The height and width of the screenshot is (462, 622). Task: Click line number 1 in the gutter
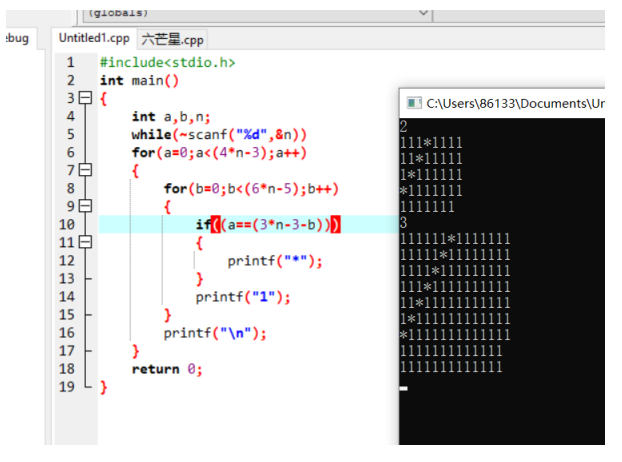click(71, 62)
